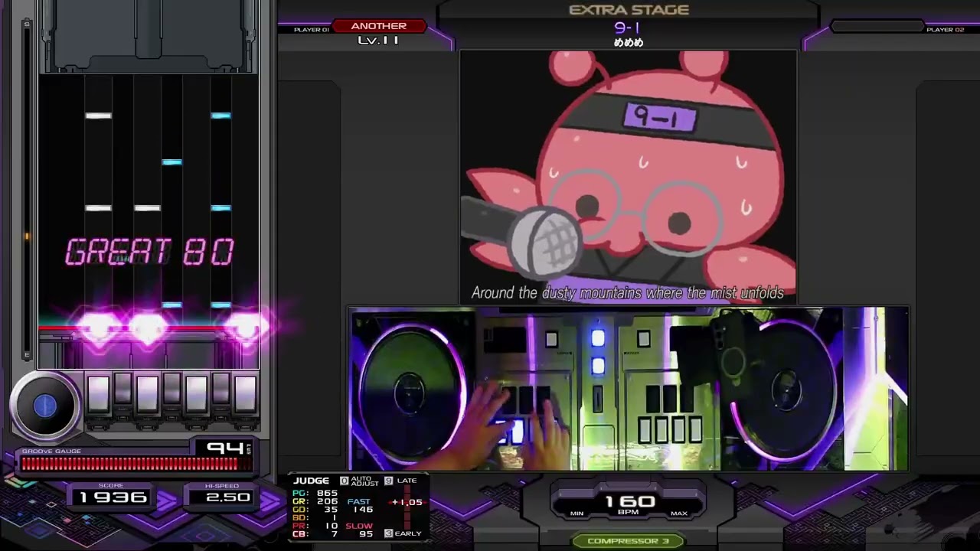The height and width of the screenshot is (551, 980).
Task: Select the COMPRESSOR 3 effect label
Action: (x=628, y=541)
